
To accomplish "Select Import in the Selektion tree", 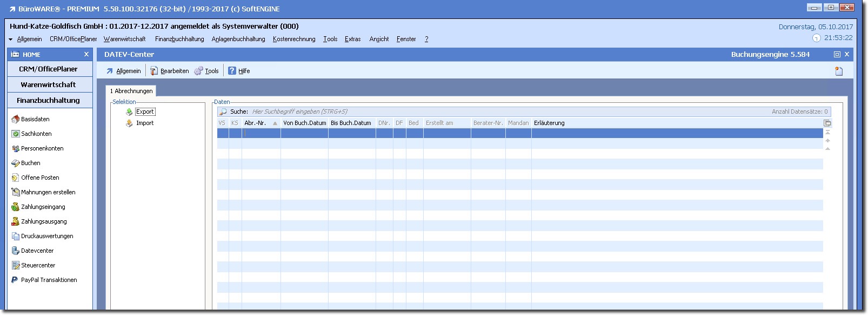I will [x=145, y=123].
